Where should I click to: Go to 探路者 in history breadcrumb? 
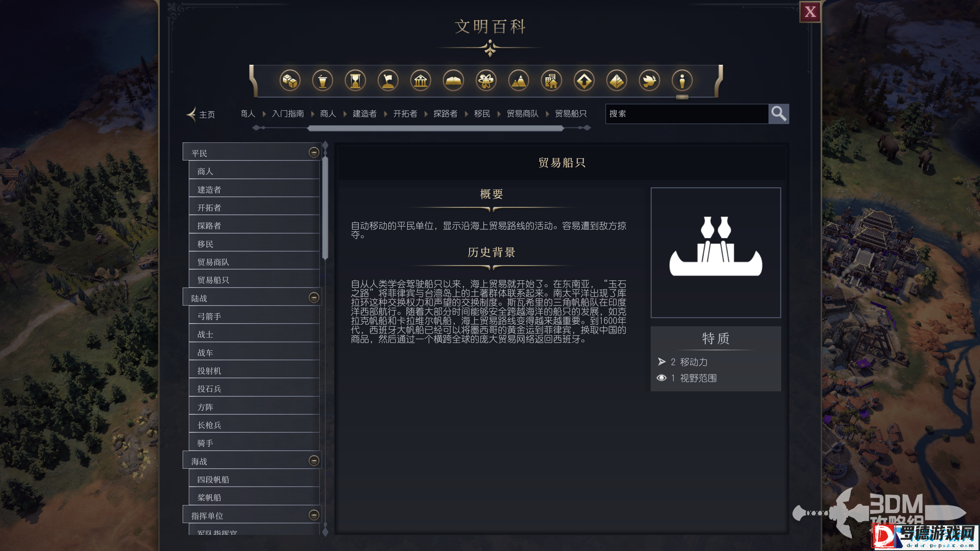tap(445, 114)
